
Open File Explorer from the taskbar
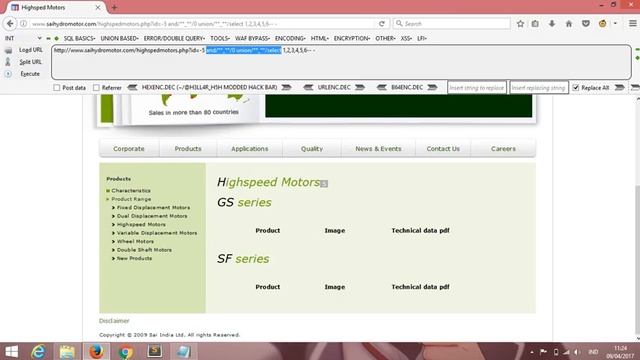67,351
